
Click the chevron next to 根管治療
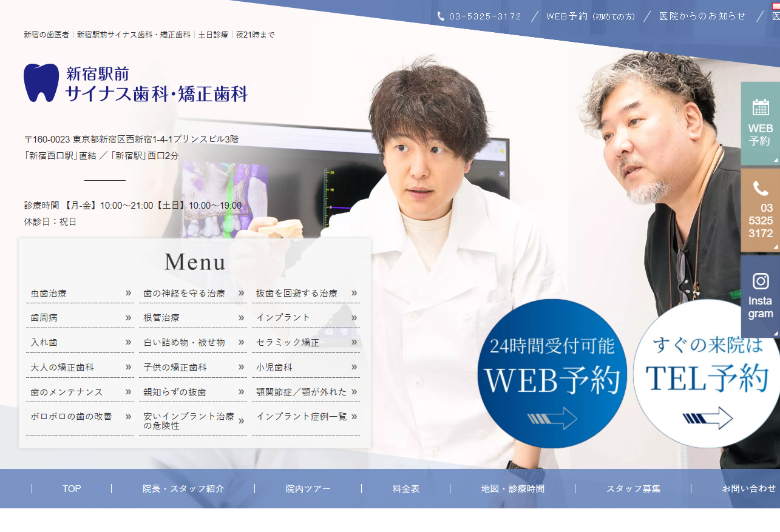tap(242, 317)
